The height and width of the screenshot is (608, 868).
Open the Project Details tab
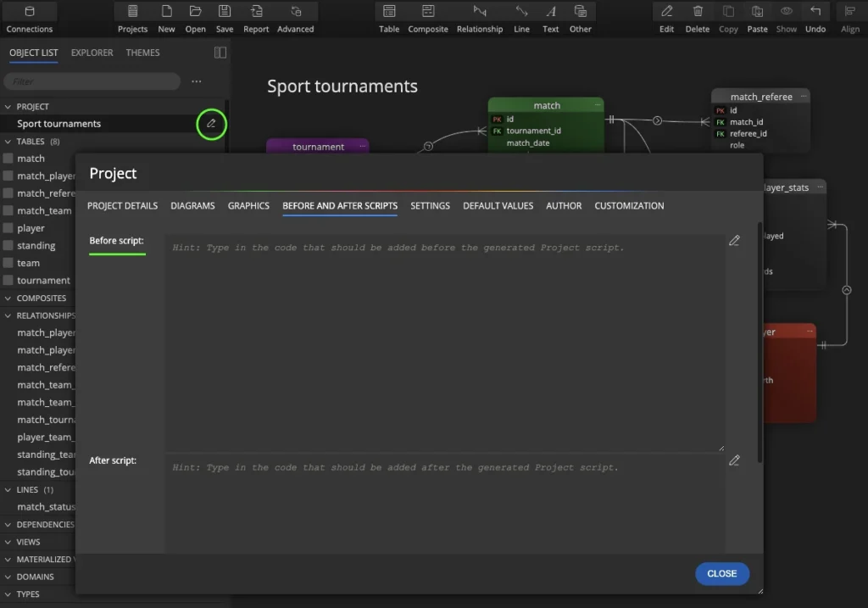[x=122, y=206]
